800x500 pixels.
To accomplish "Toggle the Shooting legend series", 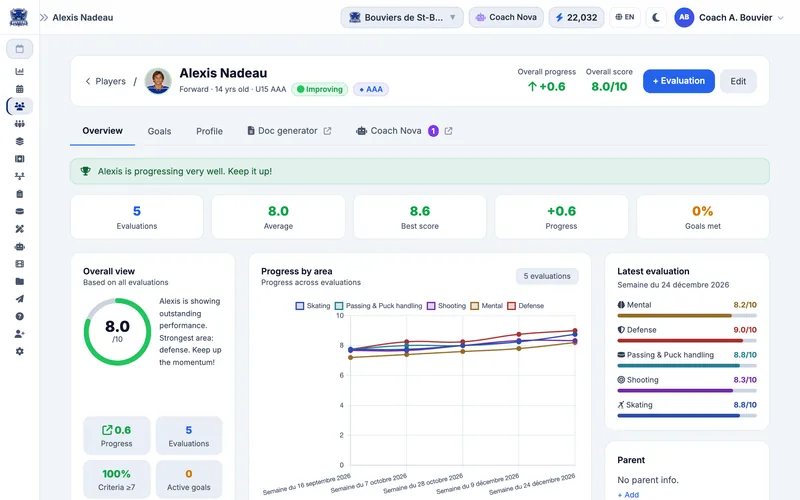I will [x=446, y=306].
